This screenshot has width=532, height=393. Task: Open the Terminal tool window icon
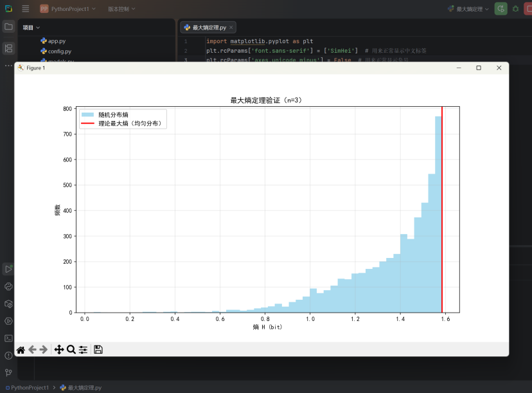pos(8,338)
